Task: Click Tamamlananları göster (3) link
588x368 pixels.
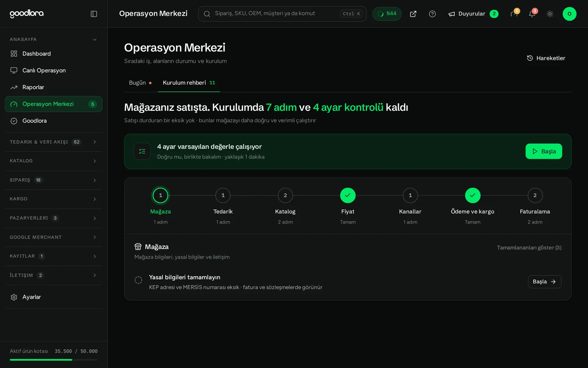Action: click(x=529, y=248)
